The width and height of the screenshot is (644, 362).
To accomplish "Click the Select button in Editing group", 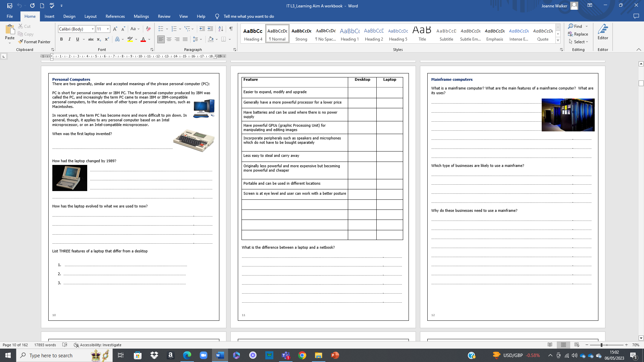I will click(x=578, y=42).
